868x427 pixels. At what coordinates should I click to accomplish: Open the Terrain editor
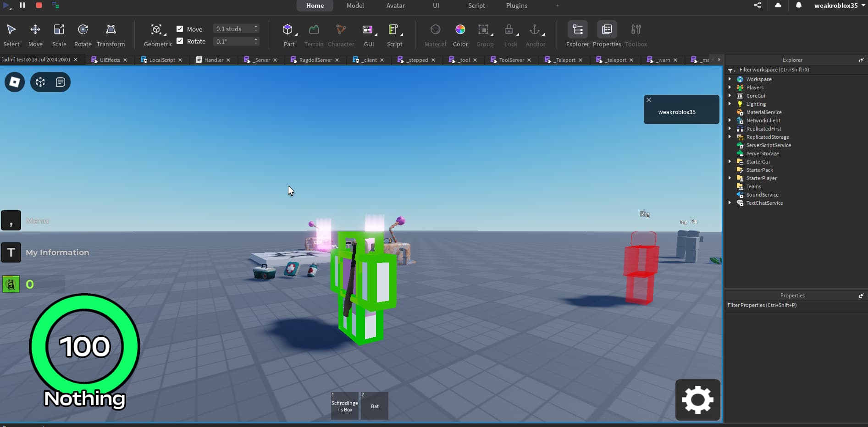click(x=314, y=34)
